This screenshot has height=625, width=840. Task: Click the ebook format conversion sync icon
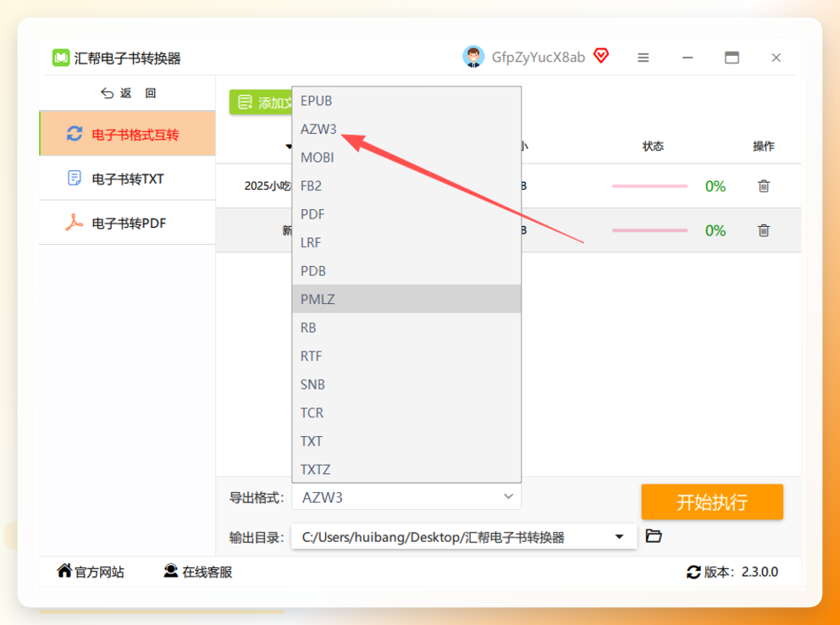tap(75, 133)
